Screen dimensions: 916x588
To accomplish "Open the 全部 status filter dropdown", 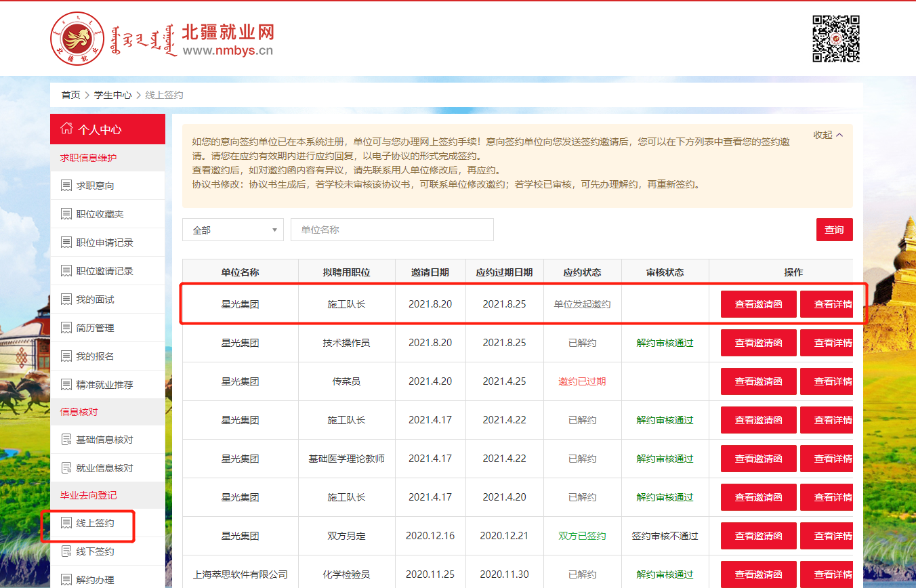I will point(232,230).
